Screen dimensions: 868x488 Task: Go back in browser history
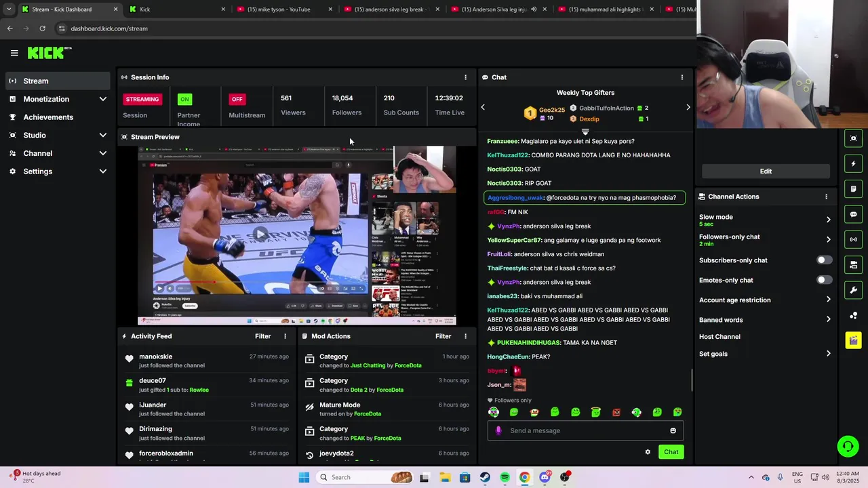tap(9, 28)
